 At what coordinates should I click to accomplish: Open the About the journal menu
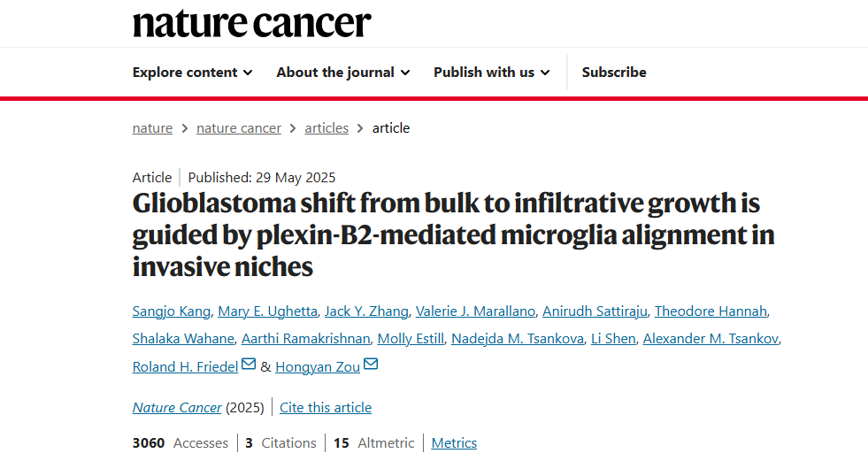[x=342, y=73]
